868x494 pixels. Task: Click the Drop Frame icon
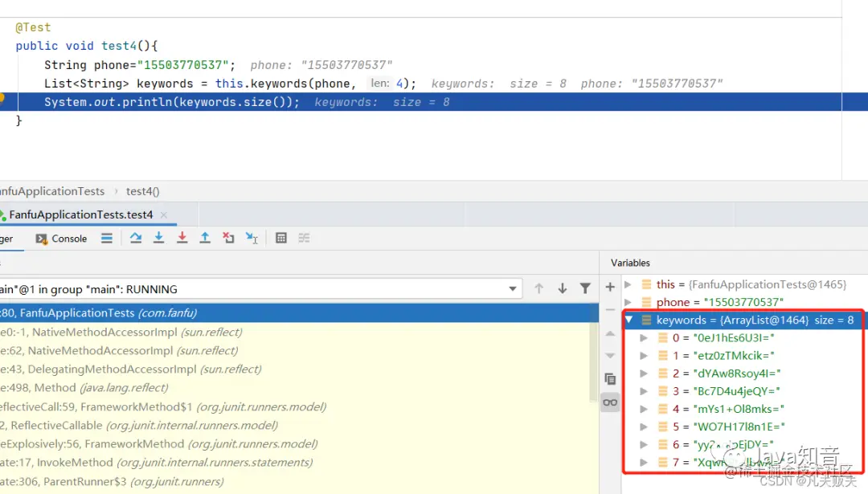click(228, 238)
